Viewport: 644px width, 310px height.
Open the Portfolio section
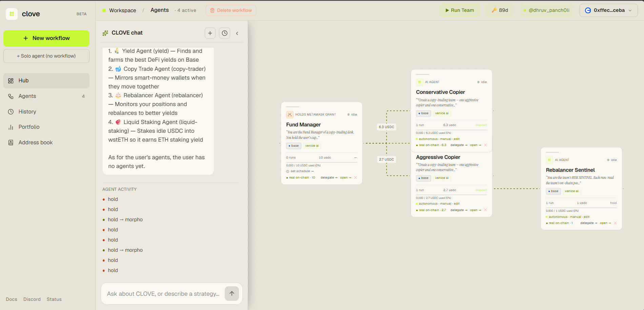pos(46,127)
